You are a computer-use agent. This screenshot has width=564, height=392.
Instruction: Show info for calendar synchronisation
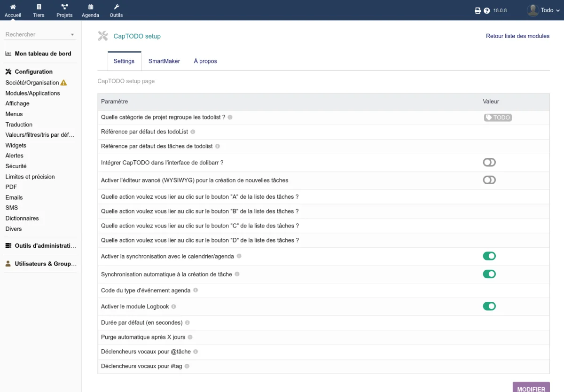click(239, 256)
